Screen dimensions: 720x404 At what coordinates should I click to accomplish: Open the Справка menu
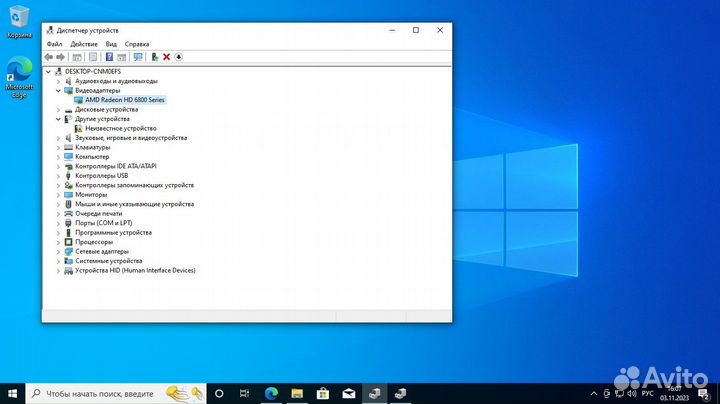coord(137,44)
